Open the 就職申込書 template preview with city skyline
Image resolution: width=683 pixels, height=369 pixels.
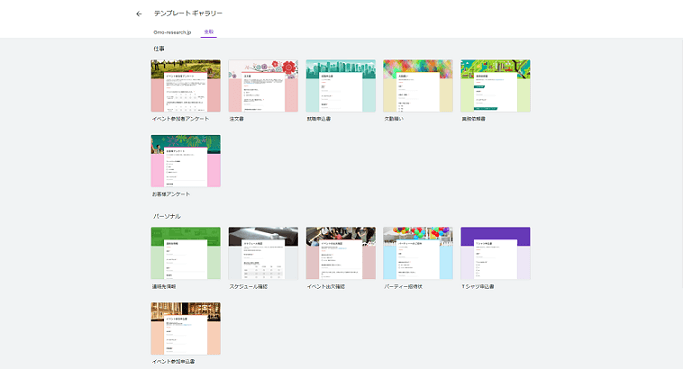341,86
